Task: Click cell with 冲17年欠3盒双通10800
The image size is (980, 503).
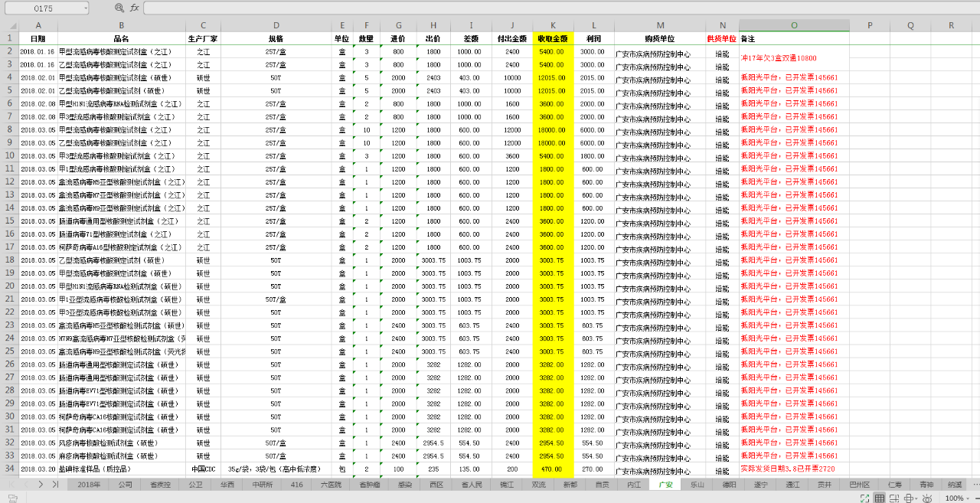Action: pos(794,58)
